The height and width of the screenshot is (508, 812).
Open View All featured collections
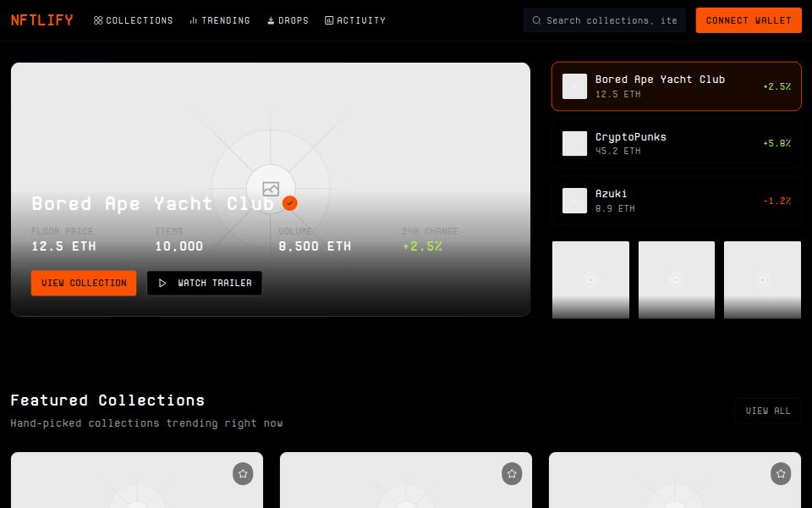pyautogui.click(x=768, y=411)
